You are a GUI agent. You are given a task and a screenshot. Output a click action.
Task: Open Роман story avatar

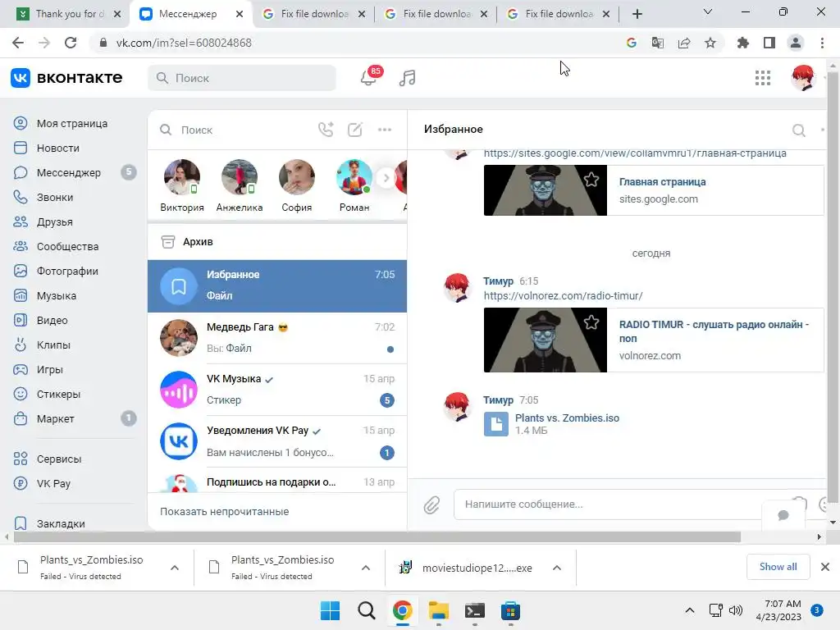coord(354,177)
